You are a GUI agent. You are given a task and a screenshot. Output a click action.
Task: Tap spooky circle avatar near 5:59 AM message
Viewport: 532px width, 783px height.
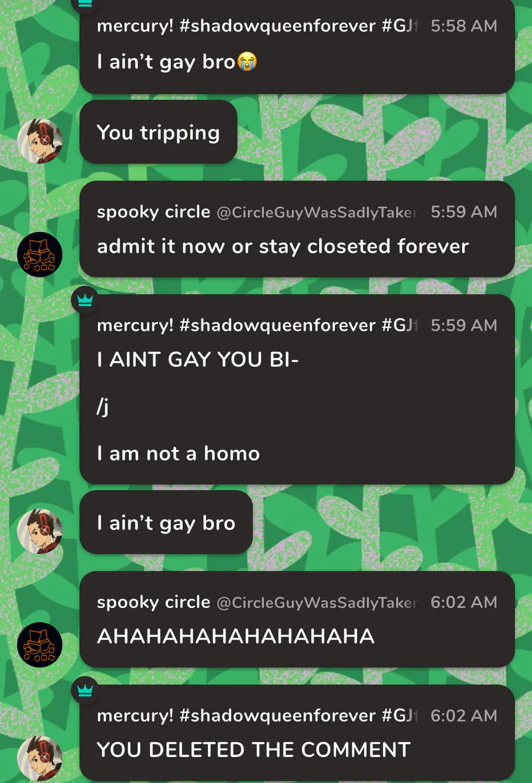coord(40,255)
